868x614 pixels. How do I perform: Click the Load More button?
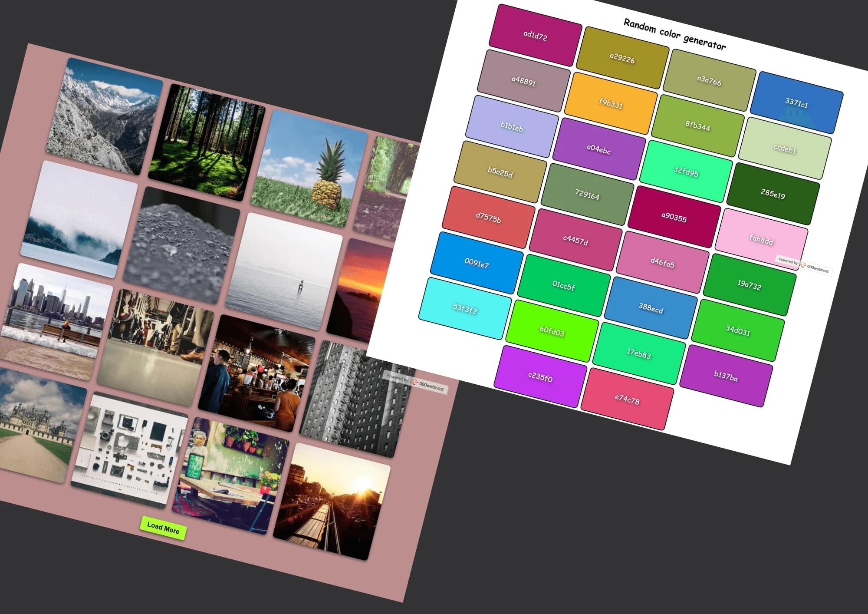[x=163, y=528]
